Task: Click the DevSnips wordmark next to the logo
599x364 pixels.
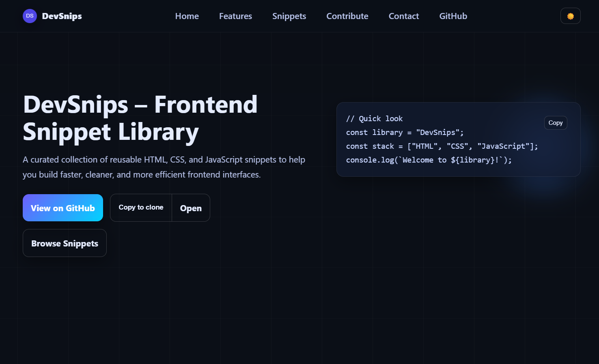Action: coord(62,16)
